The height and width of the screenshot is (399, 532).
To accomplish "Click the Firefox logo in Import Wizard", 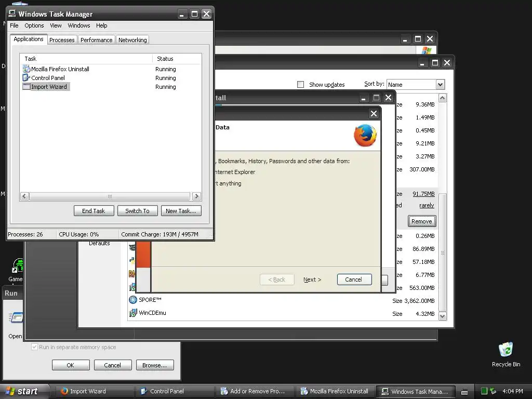I will [x=365, y=136].
